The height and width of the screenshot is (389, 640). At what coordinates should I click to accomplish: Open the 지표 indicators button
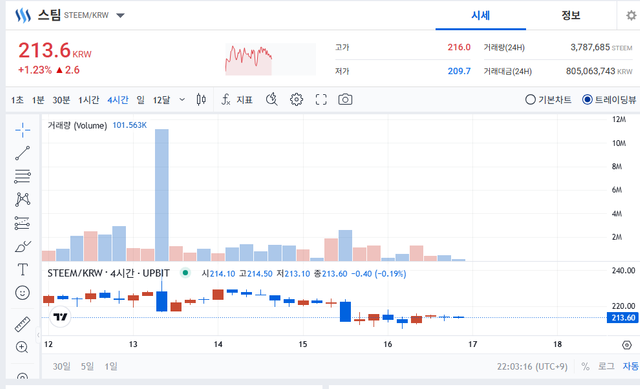coord(237,100)
